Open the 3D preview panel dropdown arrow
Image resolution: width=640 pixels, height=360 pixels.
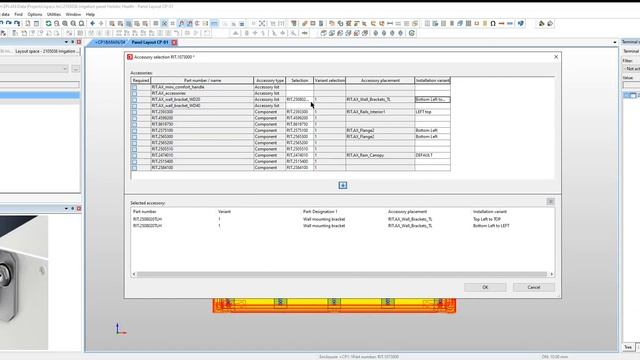pyautogui.click(x=66, y=209)
